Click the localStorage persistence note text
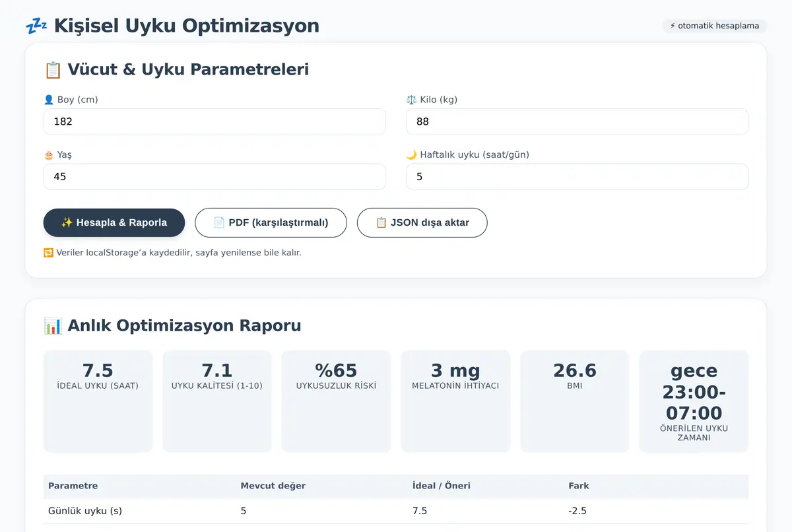This screenshot has height=532, width=792. [179, 252]
